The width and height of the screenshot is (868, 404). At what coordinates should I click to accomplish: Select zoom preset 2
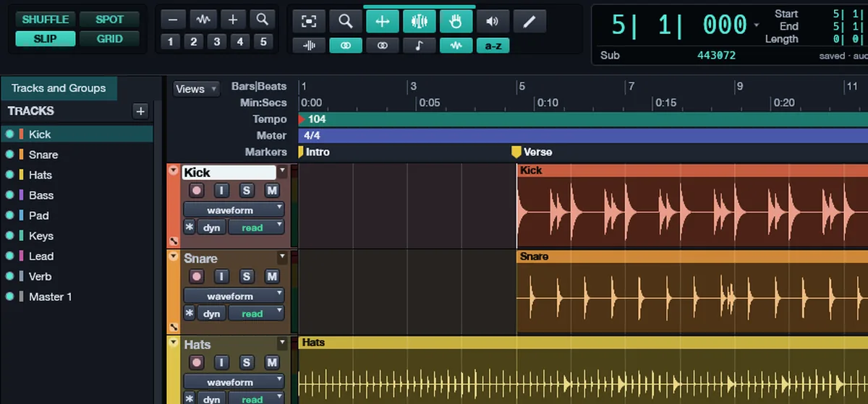[x=193, y=42]
